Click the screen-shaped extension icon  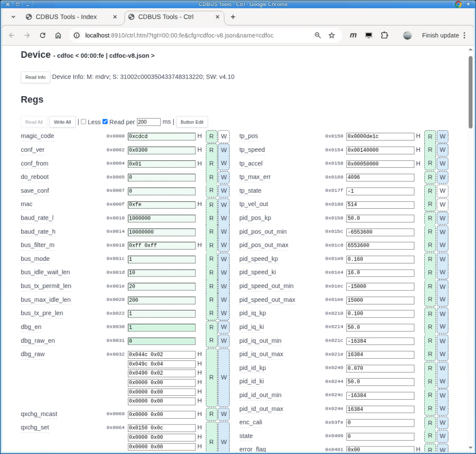pos(368,35)
